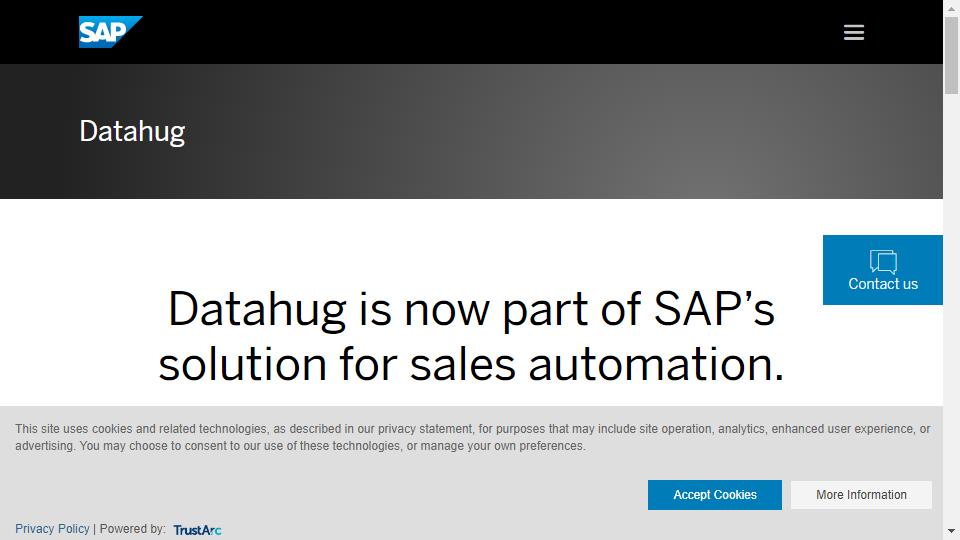This screenshot has width=960, height=540.
Task: Select the vertical scrollbar thumb
Action: (x=951, y=55)
